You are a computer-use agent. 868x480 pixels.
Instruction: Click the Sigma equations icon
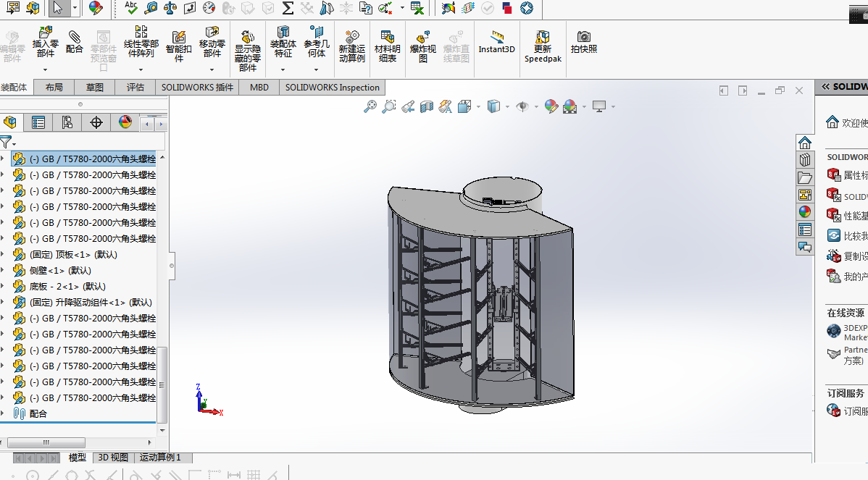[x=288, y=8]
